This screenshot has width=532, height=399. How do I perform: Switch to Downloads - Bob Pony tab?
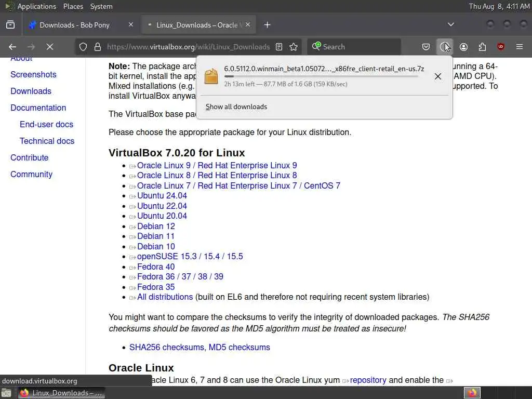75,25
